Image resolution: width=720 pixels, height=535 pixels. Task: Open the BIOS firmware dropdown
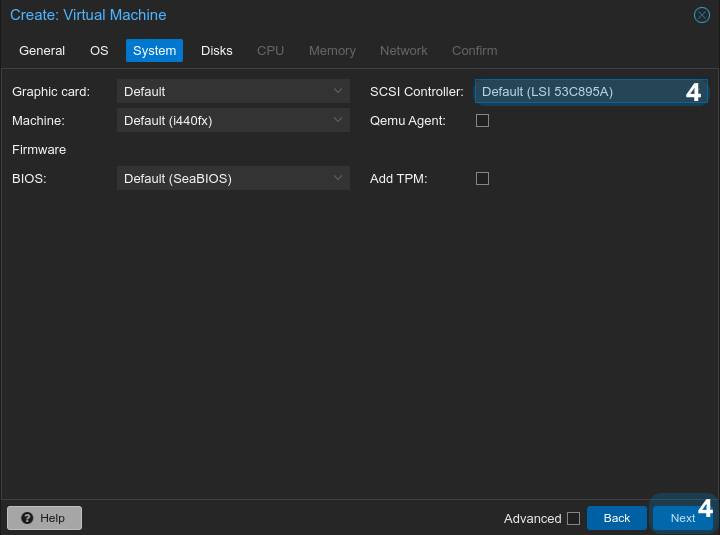232,179
